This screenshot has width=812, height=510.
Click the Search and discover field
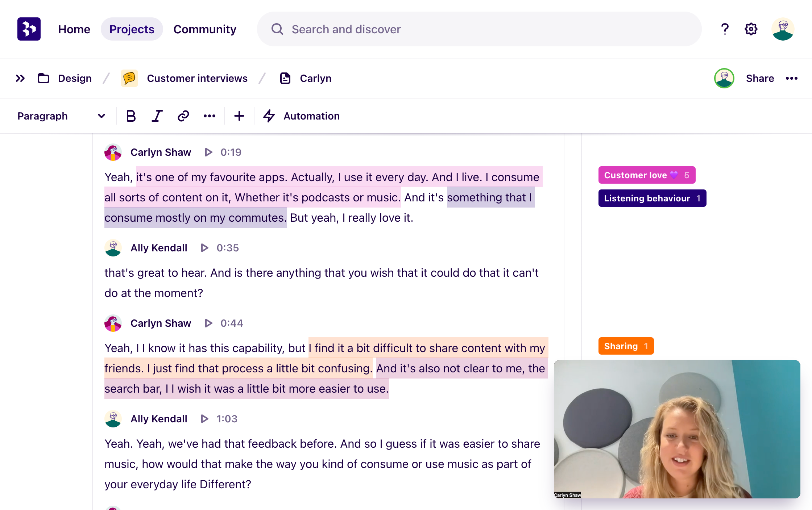[478, 29]
